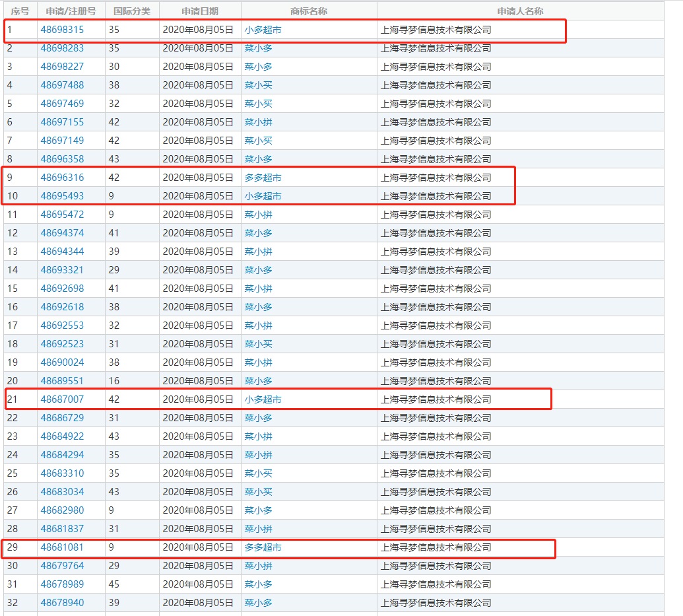Open trademark 小多超市 in row 1

click(263, 30)
